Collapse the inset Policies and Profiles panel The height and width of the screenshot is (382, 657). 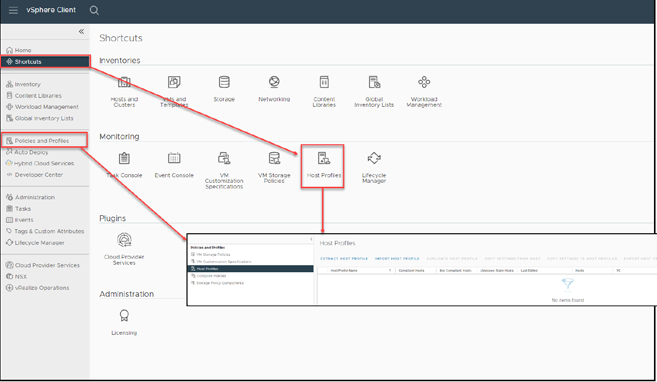(x=311, y=239)
